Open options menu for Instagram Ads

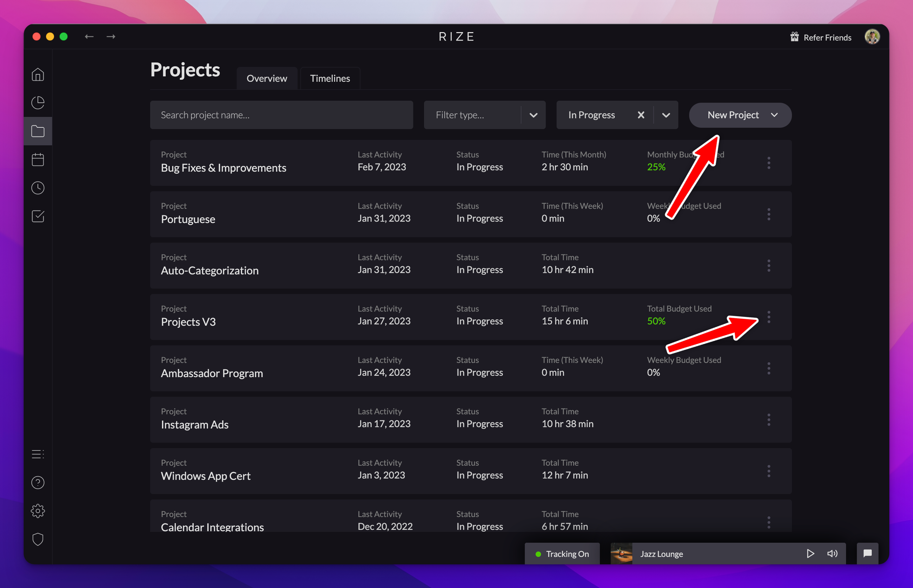tap(769, 420)
